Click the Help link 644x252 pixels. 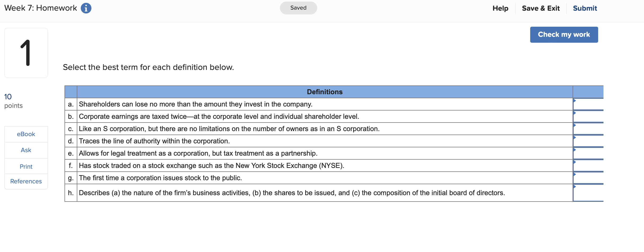[x=500, y=8]
